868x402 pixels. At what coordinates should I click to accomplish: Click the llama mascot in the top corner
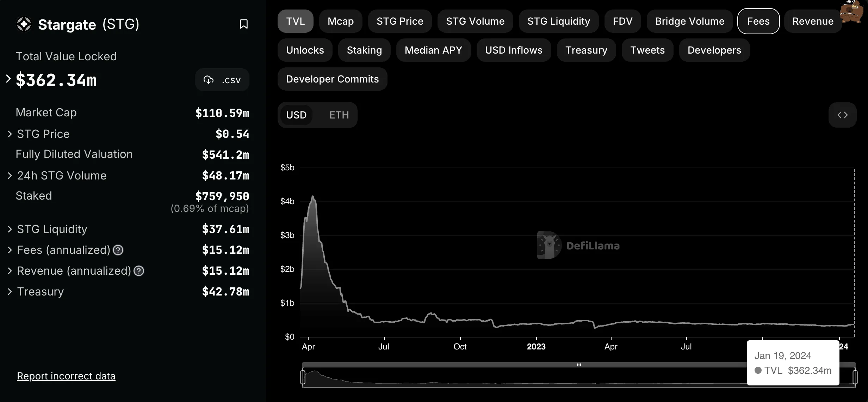[852, 13]
